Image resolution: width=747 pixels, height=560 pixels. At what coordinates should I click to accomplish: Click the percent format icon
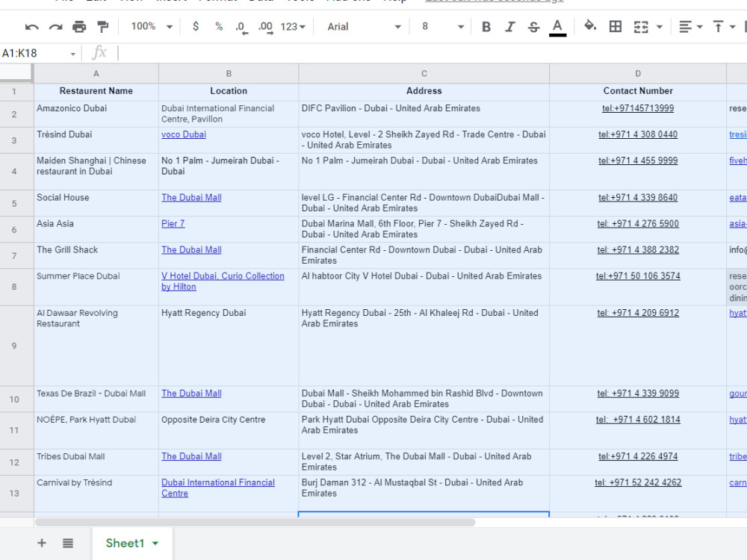click(x=219, y=26)
